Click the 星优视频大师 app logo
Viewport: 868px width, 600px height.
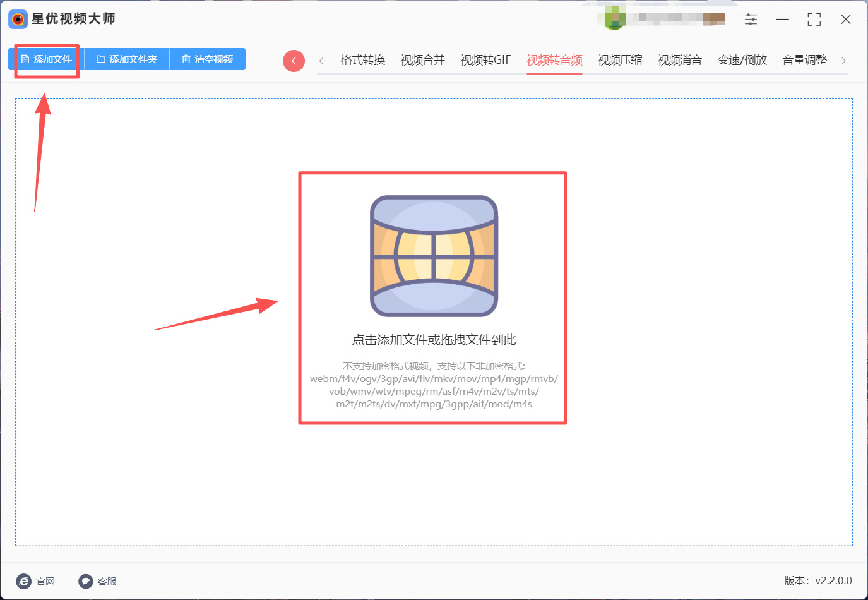point(18,19)
